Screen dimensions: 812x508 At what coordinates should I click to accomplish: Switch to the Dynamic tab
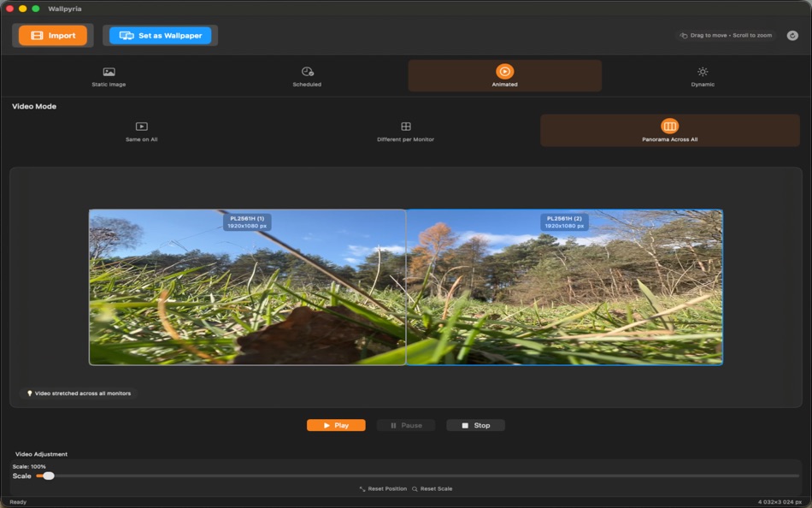pyautogui.click(x=703, y=75)
